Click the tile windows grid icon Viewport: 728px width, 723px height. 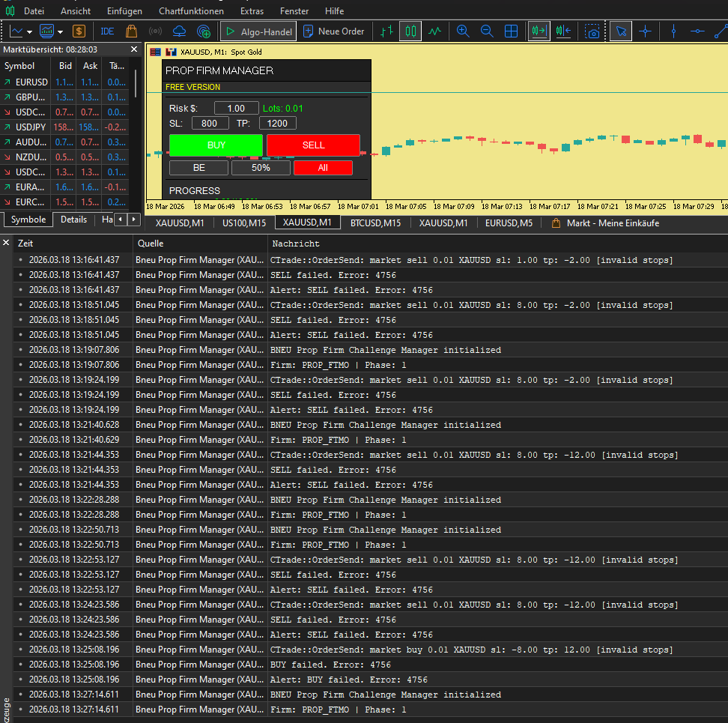click(x=511, y=31)
